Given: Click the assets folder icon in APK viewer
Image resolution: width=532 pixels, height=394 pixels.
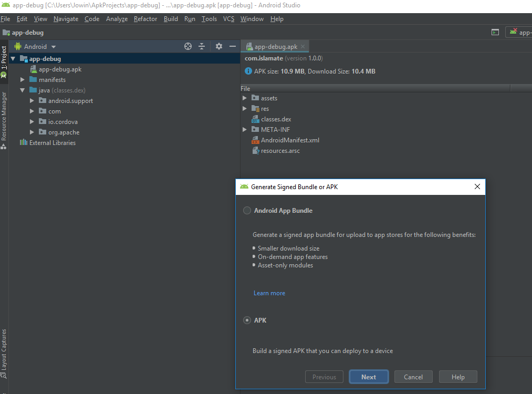Looking at the screenshot, I should pyautogui.click(x=255, y=98).
